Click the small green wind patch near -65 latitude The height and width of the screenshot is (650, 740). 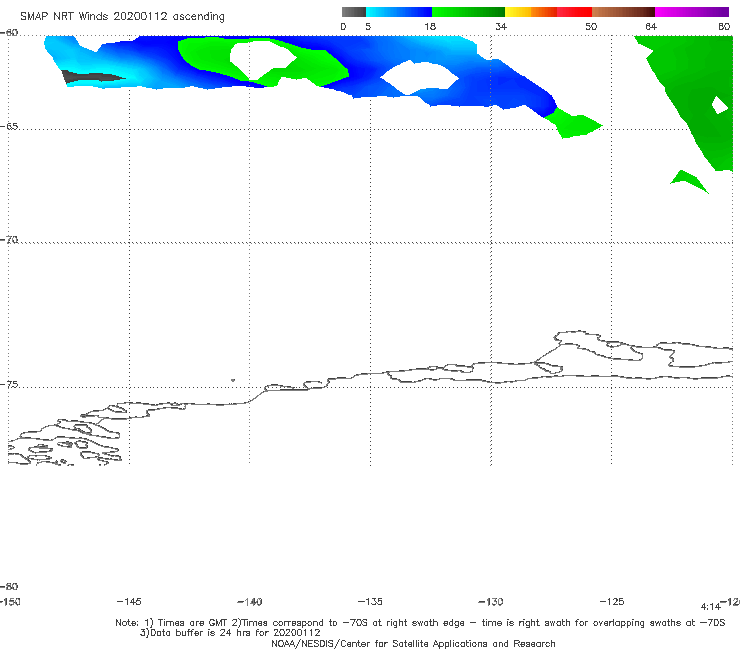pyautogui.click(x=573, y=124)
